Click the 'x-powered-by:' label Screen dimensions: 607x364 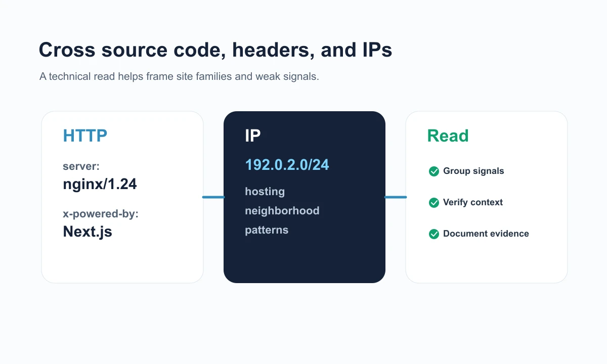101,214
